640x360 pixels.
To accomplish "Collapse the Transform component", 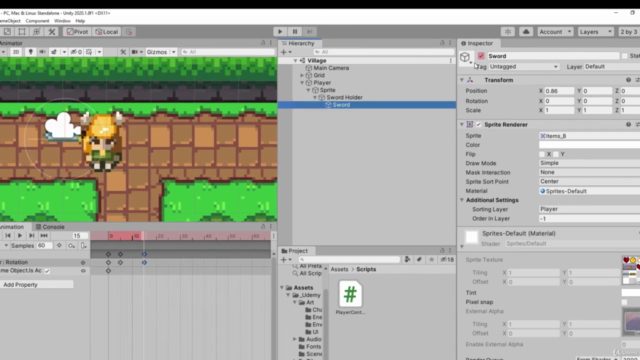I will (462, 80).
